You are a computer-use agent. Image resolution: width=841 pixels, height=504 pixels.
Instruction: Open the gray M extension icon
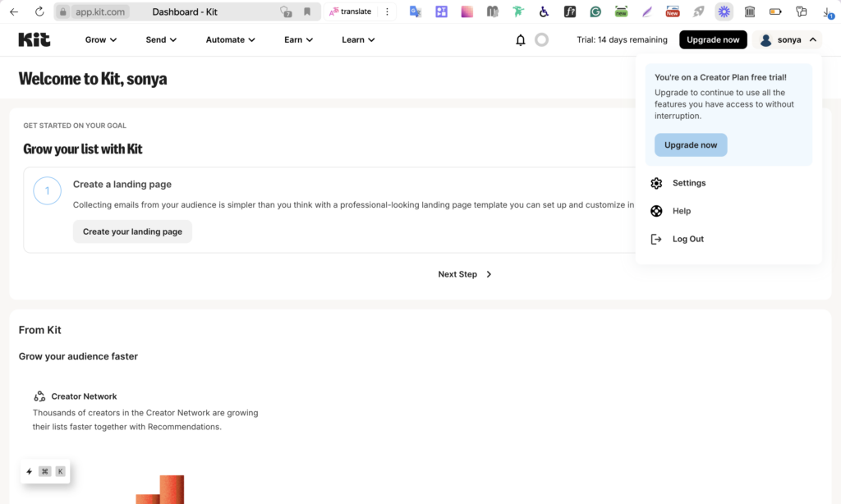[493, 11]
